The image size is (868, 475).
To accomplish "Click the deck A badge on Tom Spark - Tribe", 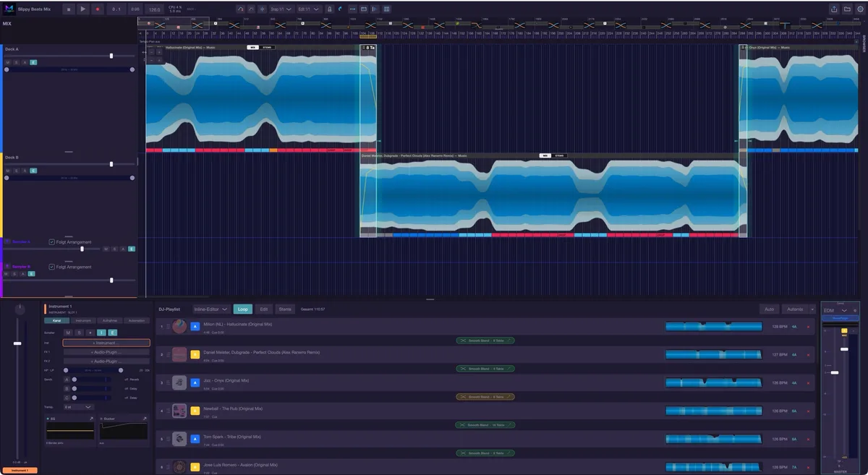I will pyautogui.click(x=195, y=439).
